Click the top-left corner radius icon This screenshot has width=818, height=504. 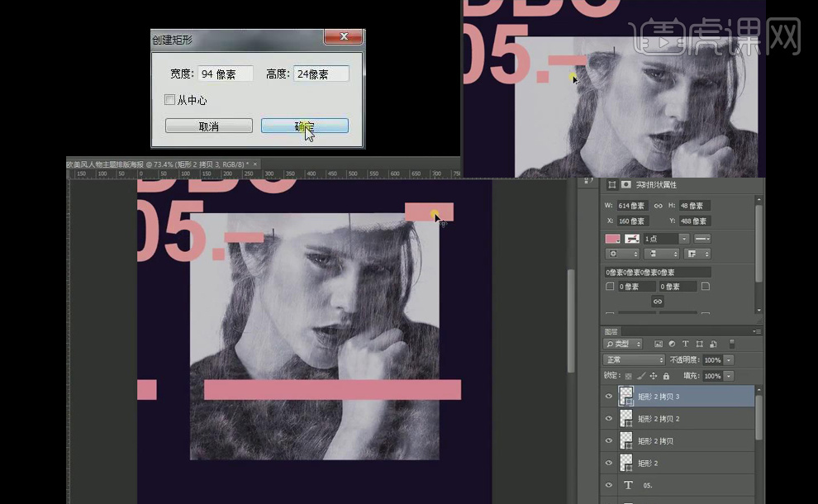click(x=610, y=287)
